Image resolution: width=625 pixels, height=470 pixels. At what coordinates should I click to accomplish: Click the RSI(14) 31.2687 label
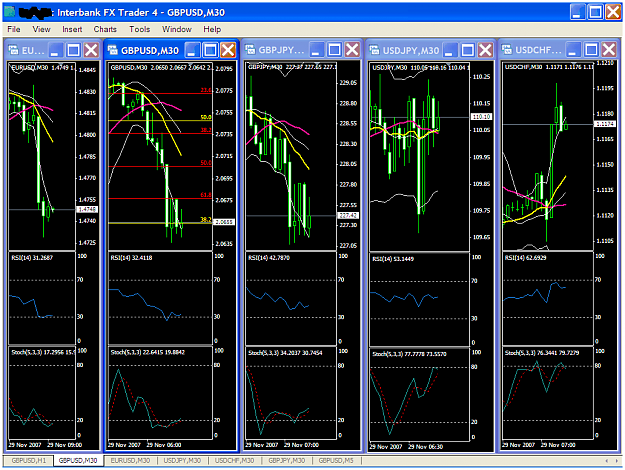click(x=32, y=258)
